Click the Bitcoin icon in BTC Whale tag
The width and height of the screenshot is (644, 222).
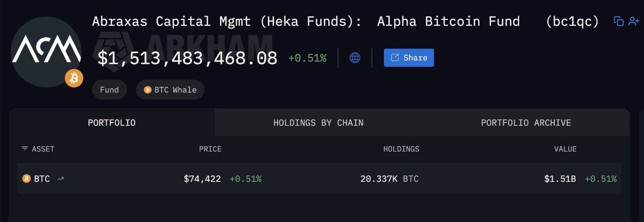point(147,90)
